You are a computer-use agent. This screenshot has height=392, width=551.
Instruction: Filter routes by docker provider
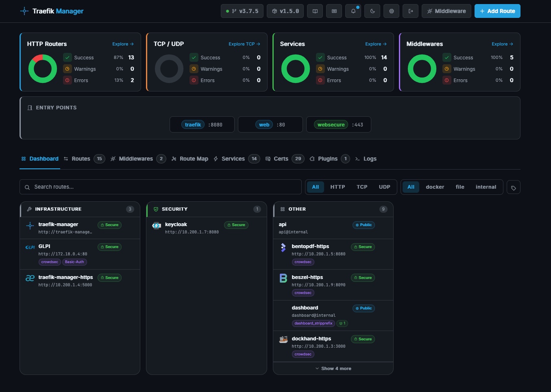click(x=435, y=187)
